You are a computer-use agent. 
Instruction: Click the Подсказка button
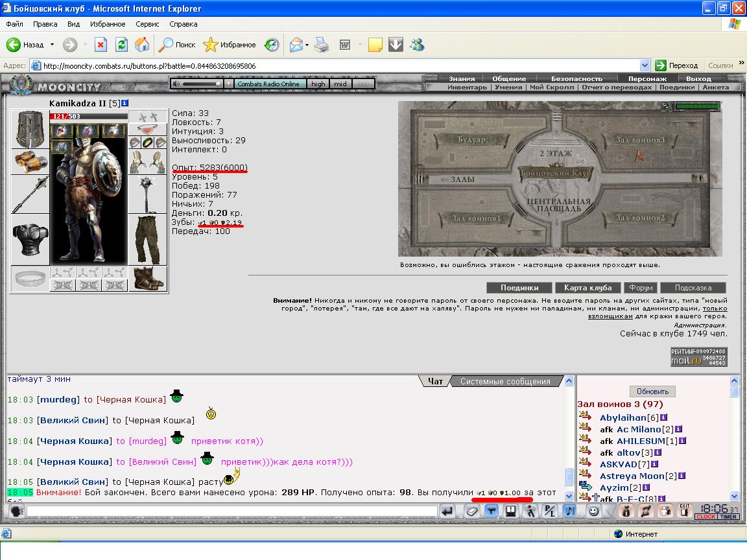tap(693, 288)
